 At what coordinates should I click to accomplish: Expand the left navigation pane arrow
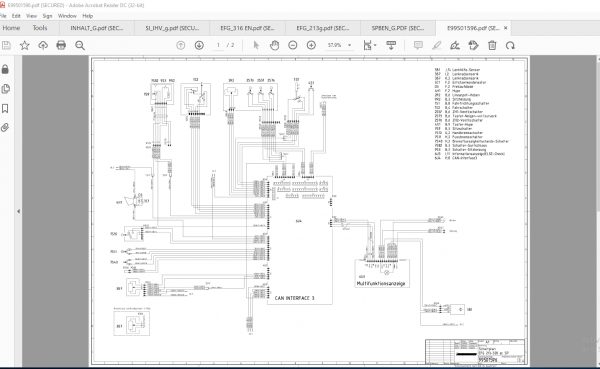[x=18, y=211]
